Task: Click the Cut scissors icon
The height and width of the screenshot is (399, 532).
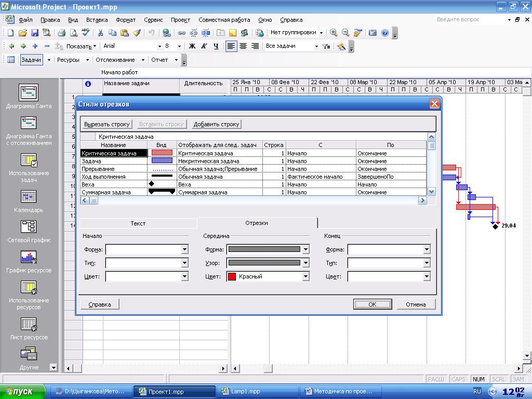Action: tap(100, 33)
